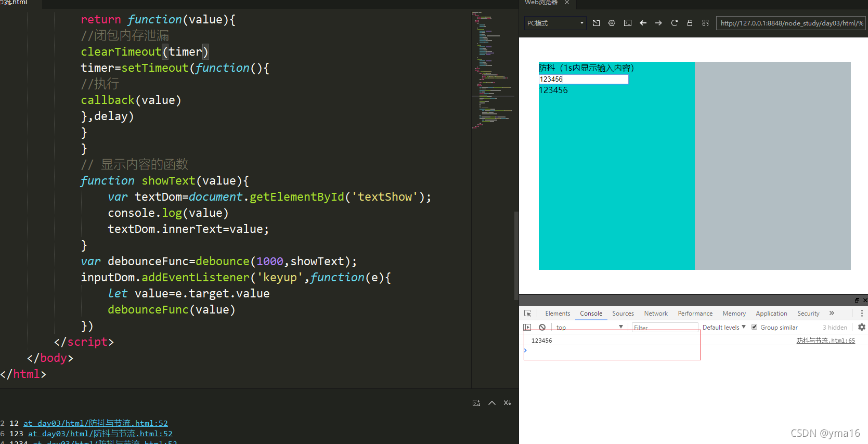Expand Default levels dropdown
The image size is (868, 444).
pos(724,327)
